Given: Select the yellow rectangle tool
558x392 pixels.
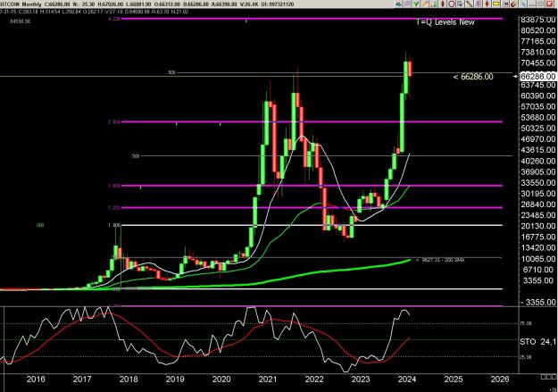Looking at the screenshot, I should pyautogui.click(x=496, y=4).
